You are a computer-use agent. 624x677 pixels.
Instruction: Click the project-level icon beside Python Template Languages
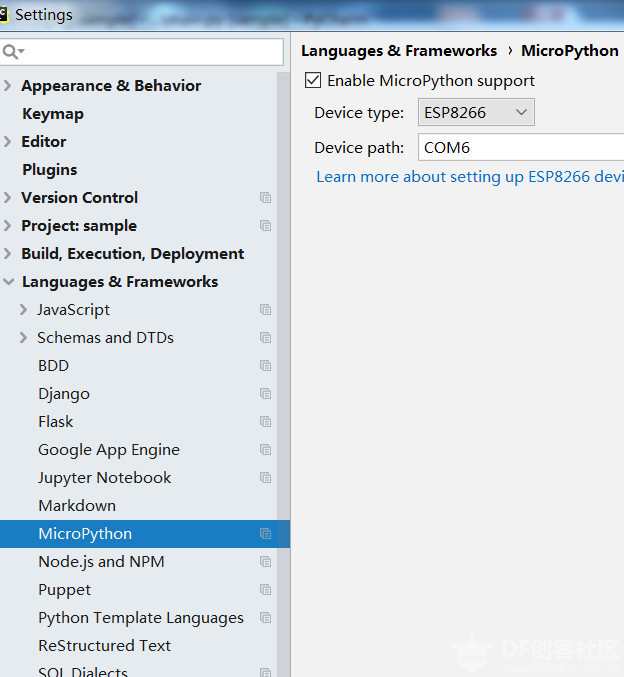coord(265,618)
